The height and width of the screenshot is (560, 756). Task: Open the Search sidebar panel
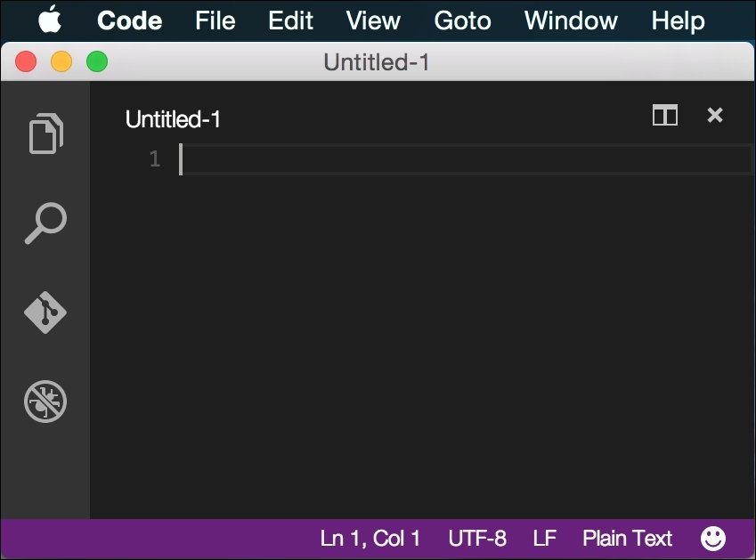point(45,223)
